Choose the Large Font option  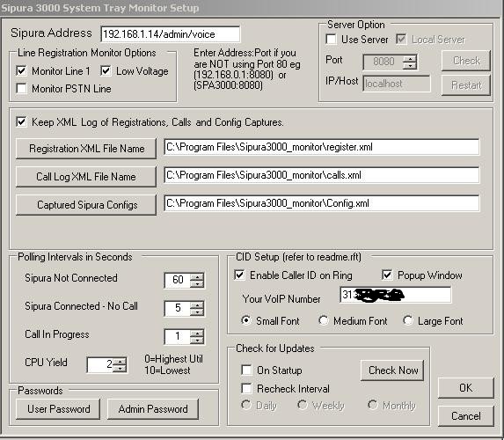click(408, 320)
